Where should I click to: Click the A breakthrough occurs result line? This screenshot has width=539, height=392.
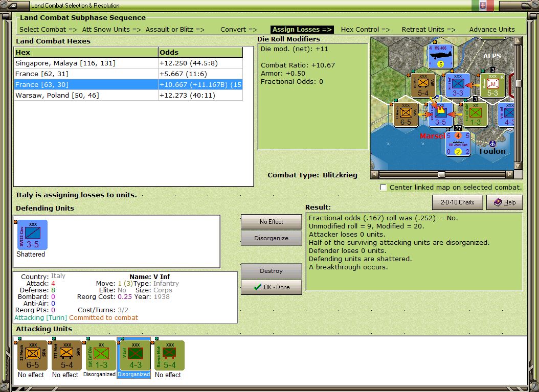(x=348, y=267)
